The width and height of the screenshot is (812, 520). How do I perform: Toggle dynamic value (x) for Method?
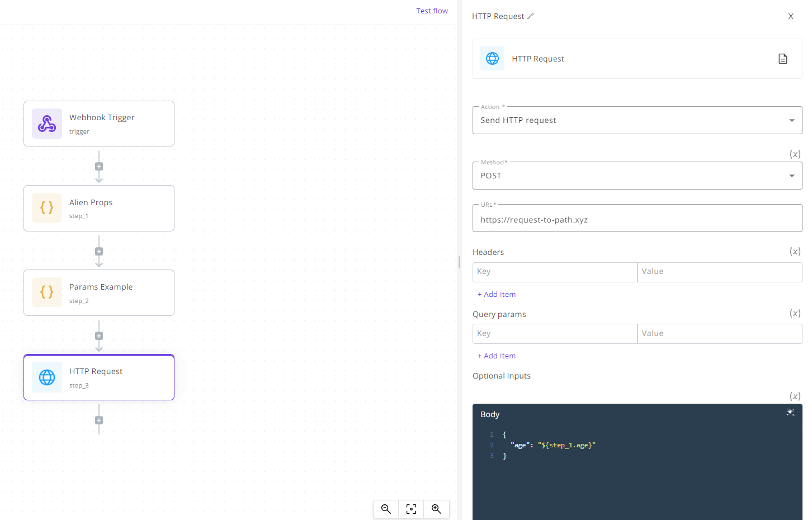(795, 154)
